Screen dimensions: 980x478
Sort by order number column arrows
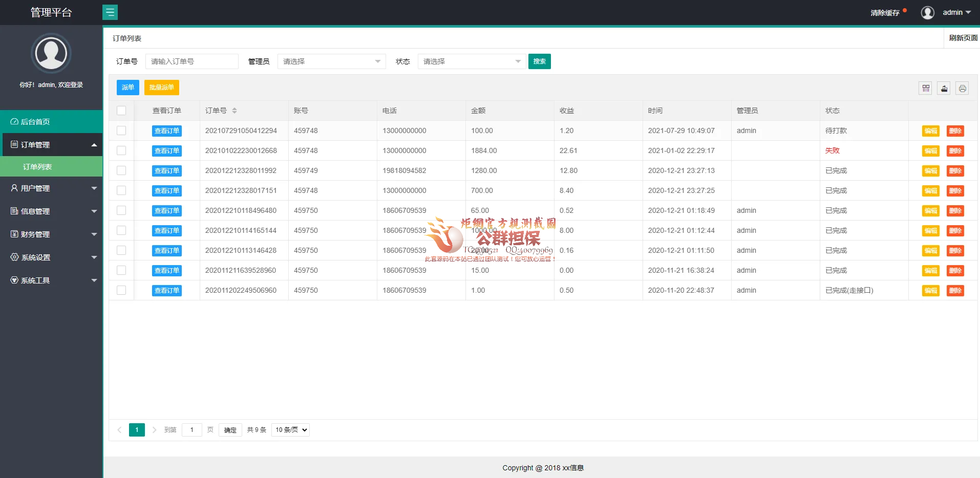[235, 111]
